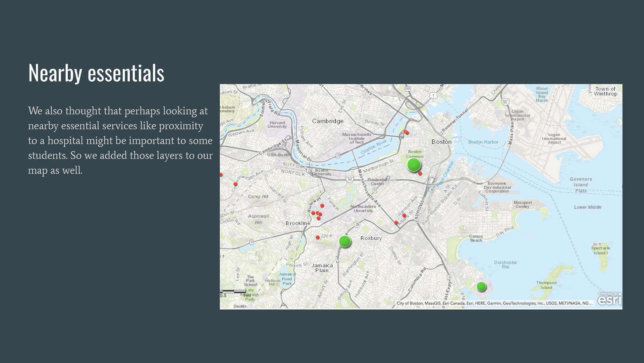Screen dimensions: 644x363
Task: Click the 'Jamaica Plain' map label
Action: 322,268
